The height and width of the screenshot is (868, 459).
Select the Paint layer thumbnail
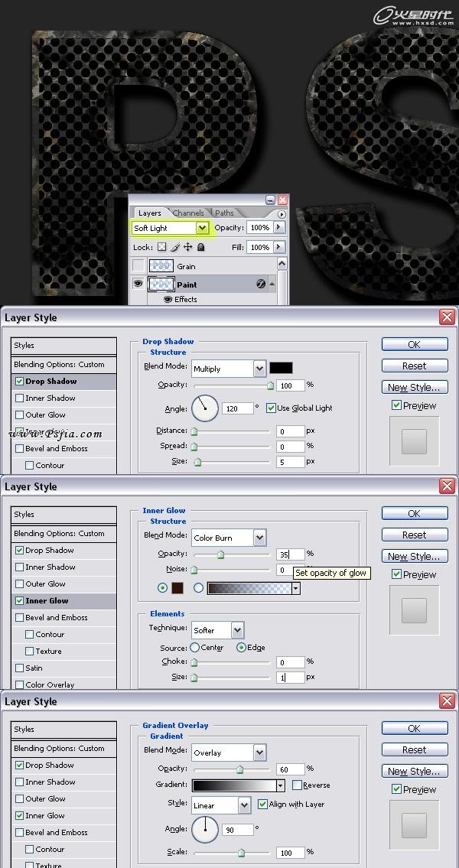click(161, 284)
